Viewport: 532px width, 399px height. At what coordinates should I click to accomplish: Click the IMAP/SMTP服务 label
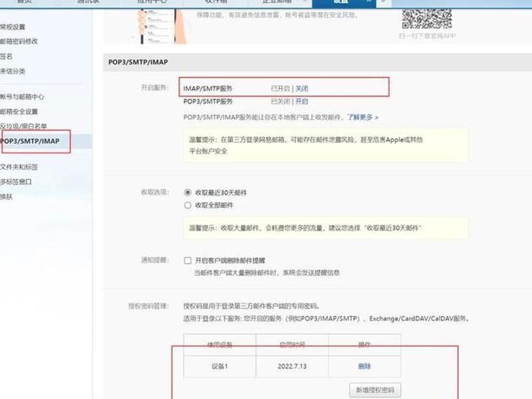pos(207,88)
